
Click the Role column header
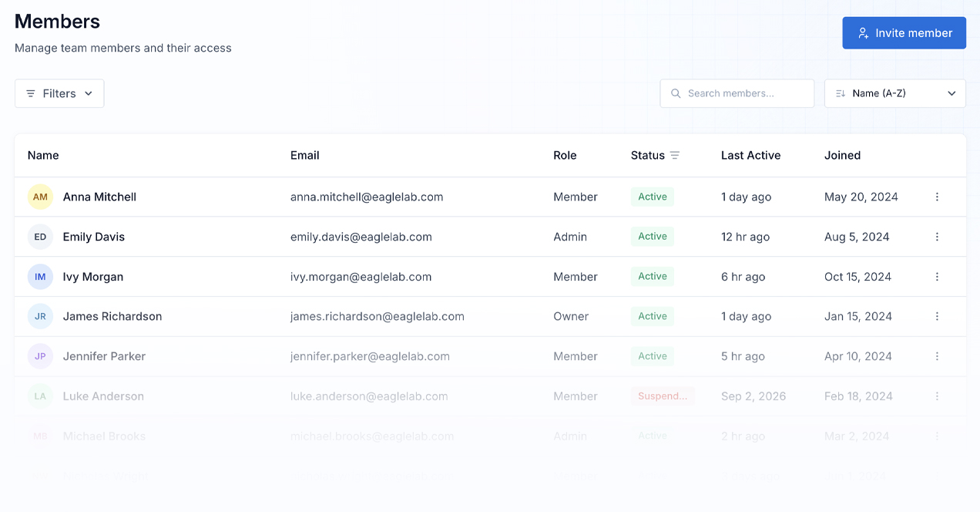coord(565,156)
